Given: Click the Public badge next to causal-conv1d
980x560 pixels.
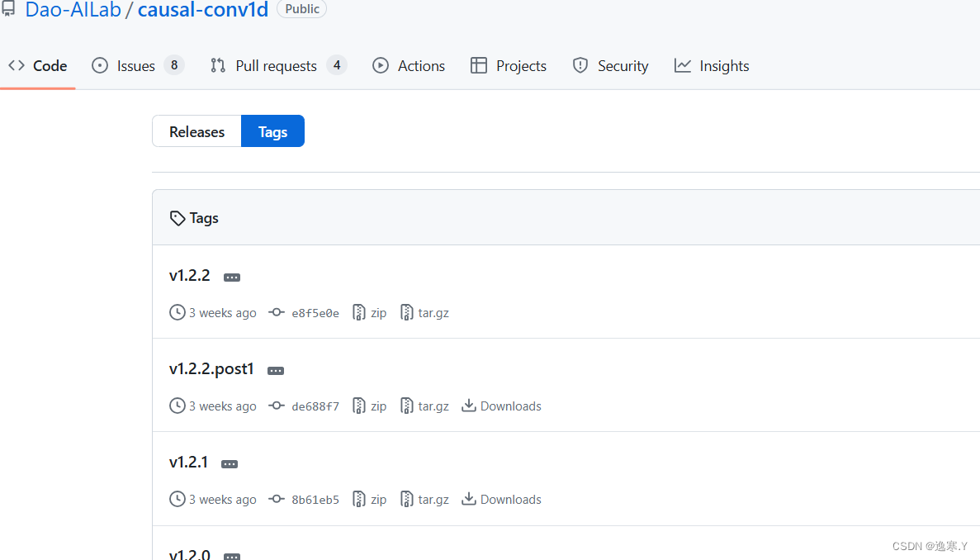Looking at the screenshot, I should click(301, 9).
